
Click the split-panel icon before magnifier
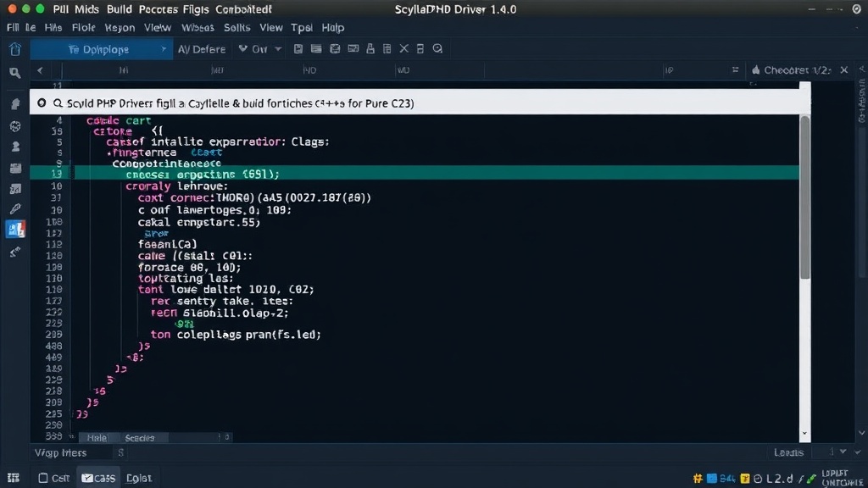[x=420, y=48]
